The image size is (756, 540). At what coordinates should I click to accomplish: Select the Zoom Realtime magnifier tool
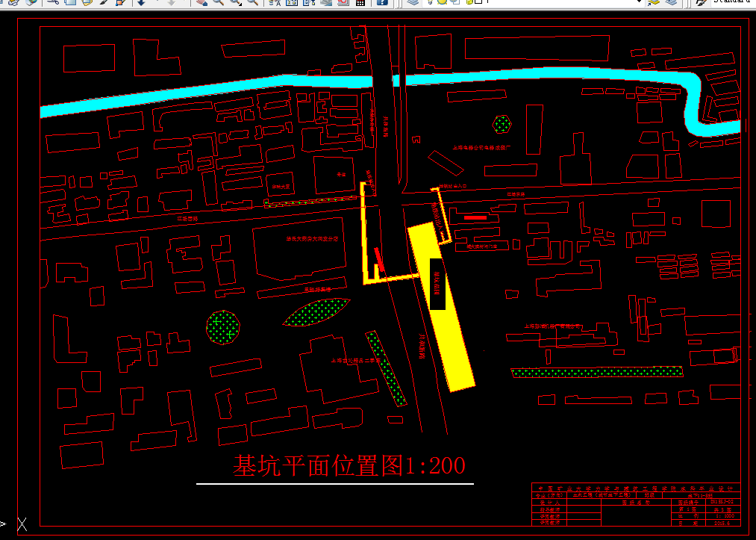pyautogui.click(x=219, y=2)
